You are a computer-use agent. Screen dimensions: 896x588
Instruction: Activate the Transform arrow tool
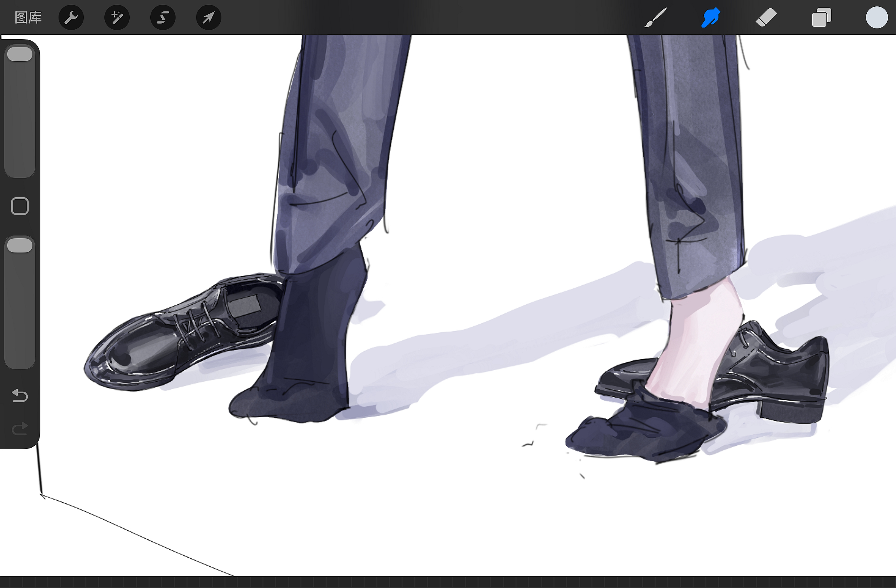click(209, 17)
